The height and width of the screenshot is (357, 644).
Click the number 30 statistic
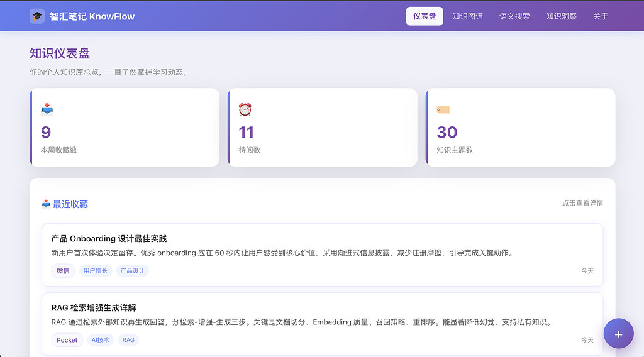pos(447,132)
